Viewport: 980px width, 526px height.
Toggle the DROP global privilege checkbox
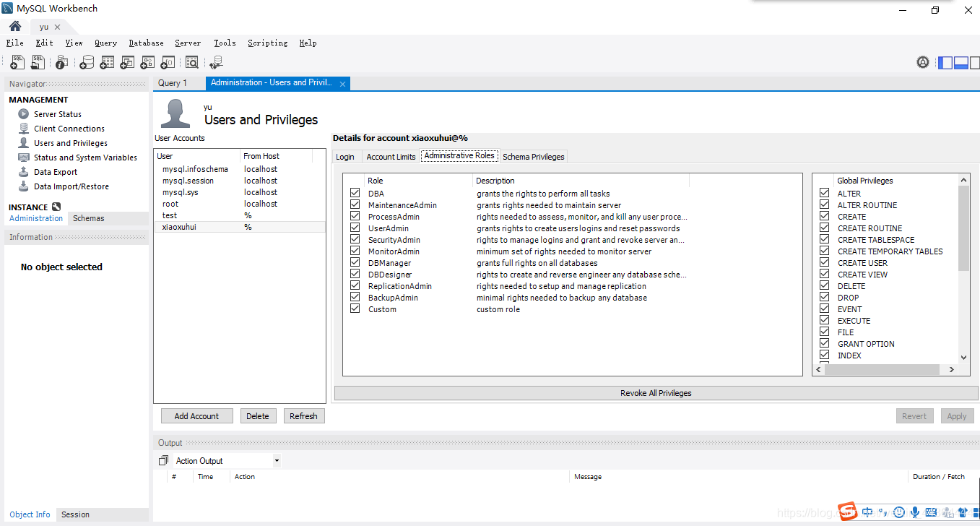(x=824, y=297)
